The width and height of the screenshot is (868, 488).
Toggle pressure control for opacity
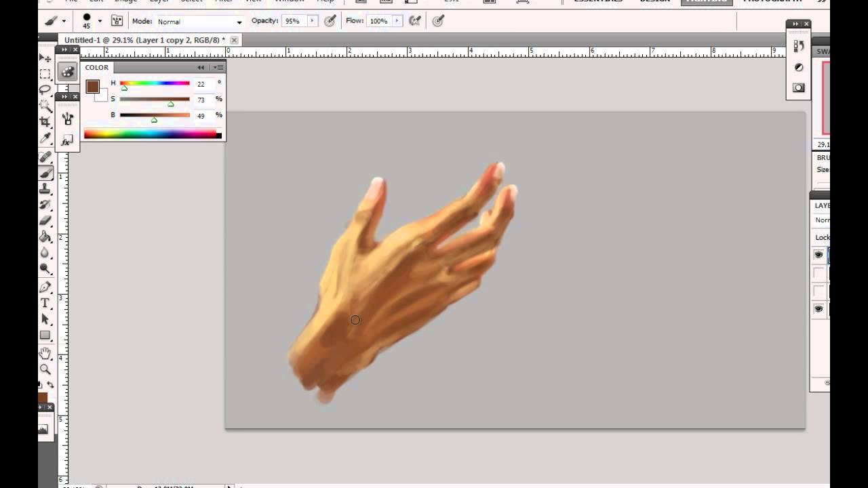330,21
